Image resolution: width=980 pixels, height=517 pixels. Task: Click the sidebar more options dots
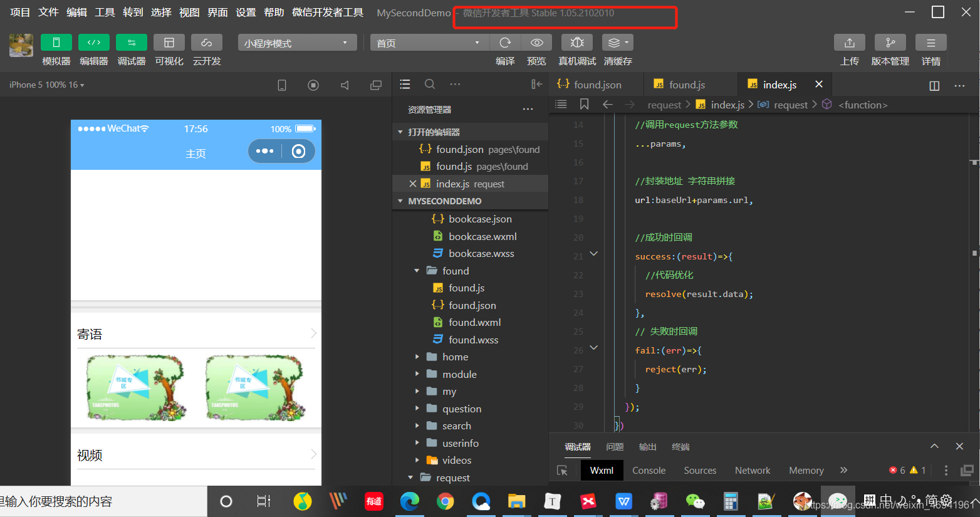coord(455,84)
